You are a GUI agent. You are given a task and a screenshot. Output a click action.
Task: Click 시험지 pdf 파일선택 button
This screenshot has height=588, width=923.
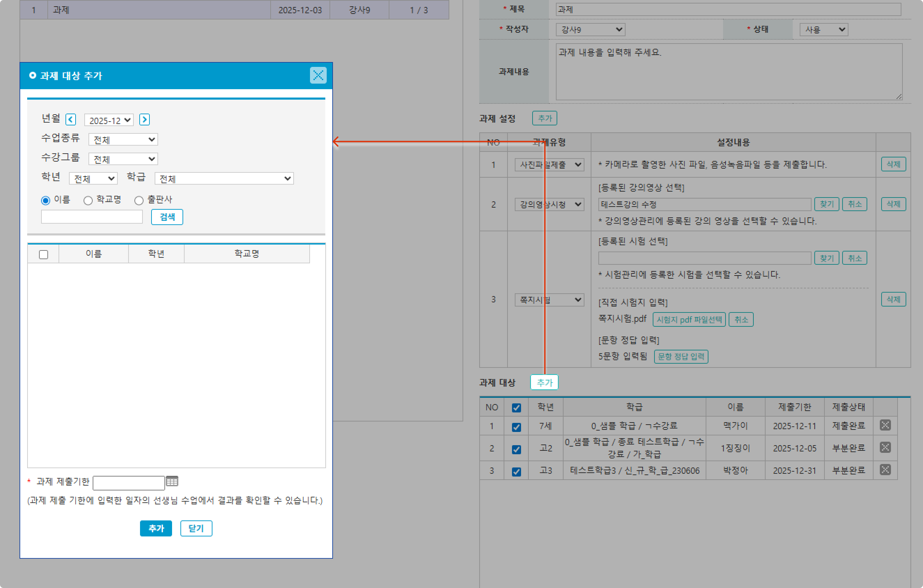(689, 319)
